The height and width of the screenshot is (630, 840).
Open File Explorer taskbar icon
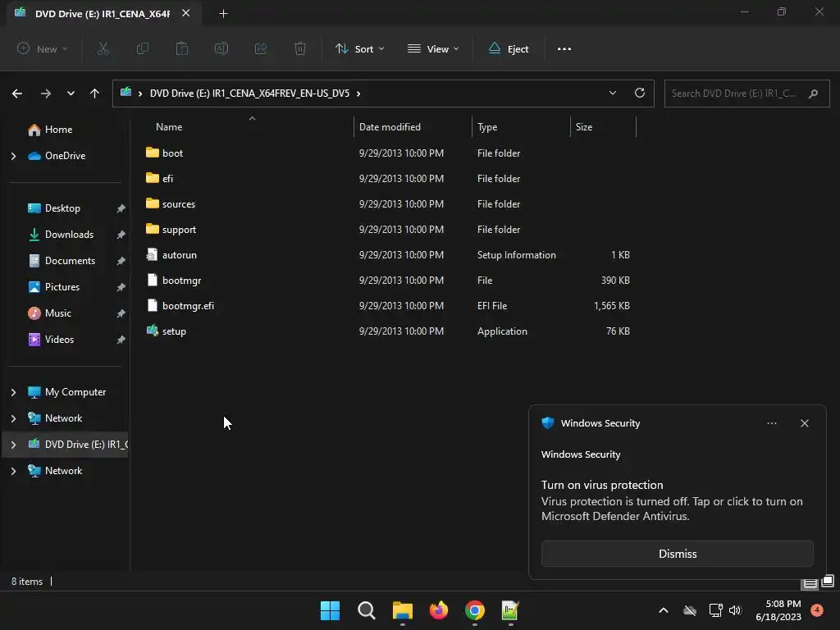tap(402, 610)
